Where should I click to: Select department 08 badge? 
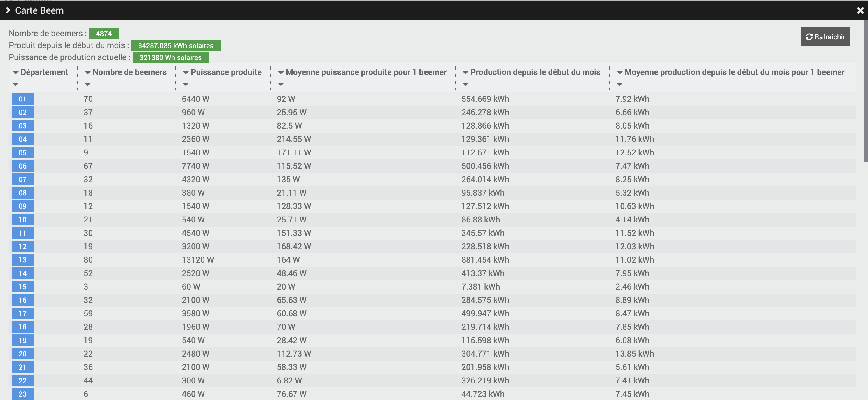[22, 193]
